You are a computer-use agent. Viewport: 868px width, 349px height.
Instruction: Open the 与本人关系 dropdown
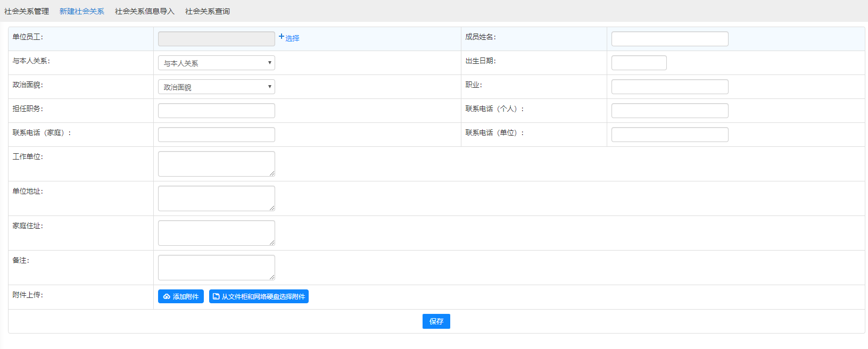[216, 63]
